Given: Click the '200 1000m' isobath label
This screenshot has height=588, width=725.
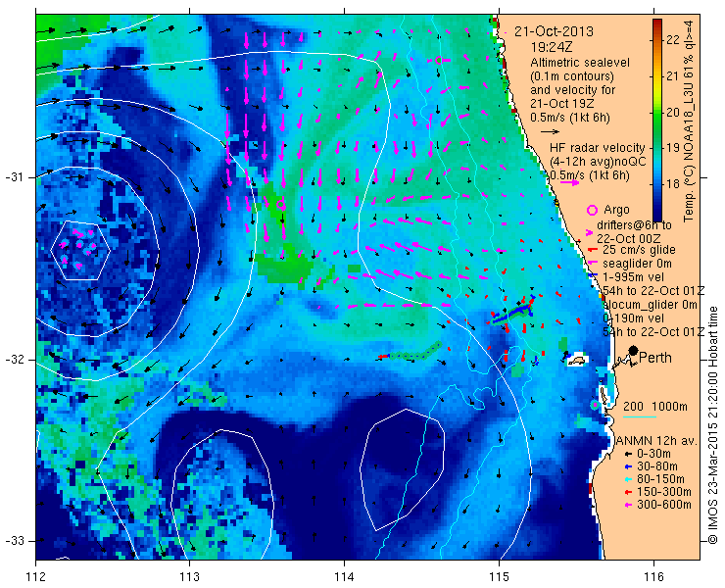Looking at the screenshot, I should [x=655, y=407].
